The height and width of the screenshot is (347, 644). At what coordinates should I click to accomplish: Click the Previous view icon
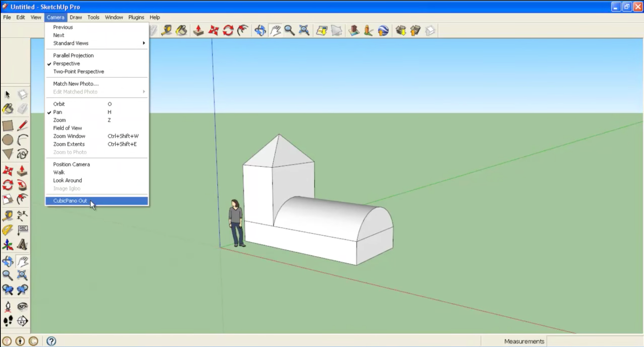(8, 290)
